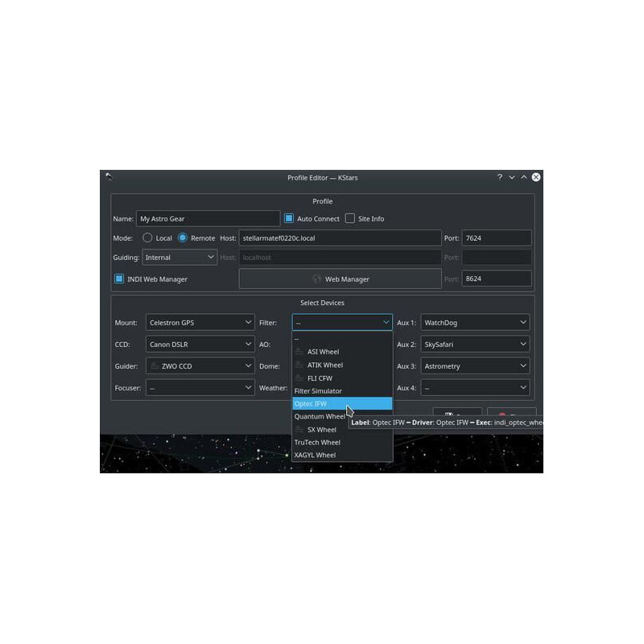Click the Name field containing My Astro Gear
This screenshot has height=644, width=644.
(x=208, y=218)
